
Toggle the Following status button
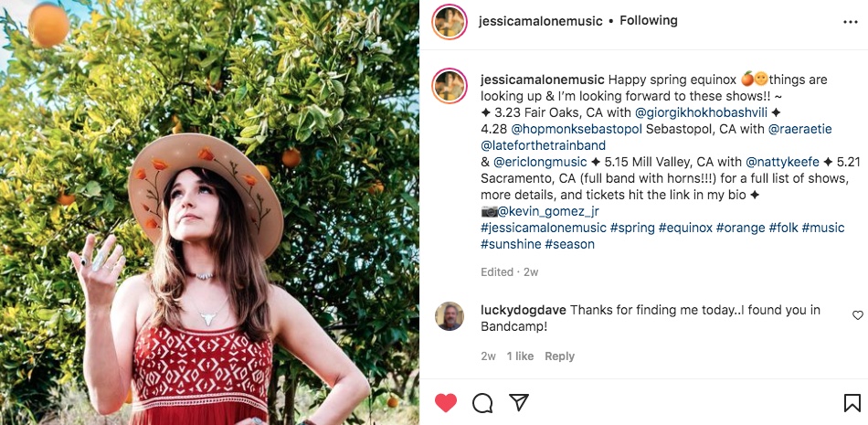pyautogui.click(x=648, y=20)
